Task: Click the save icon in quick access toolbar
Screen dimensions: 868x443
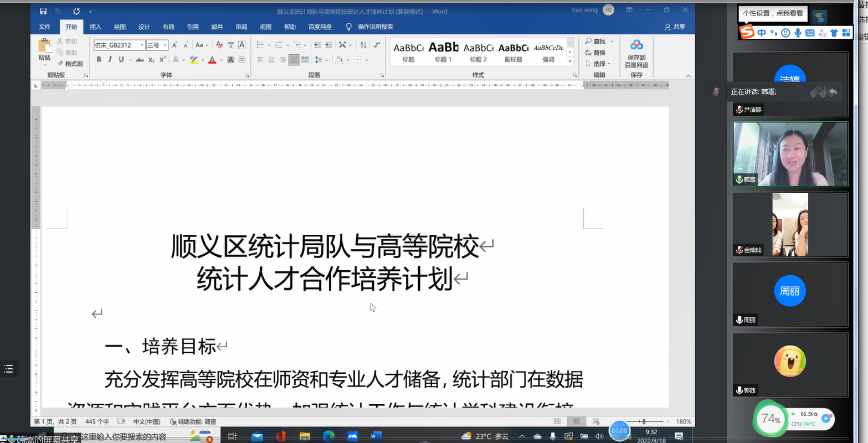Action: pos(43,11)
